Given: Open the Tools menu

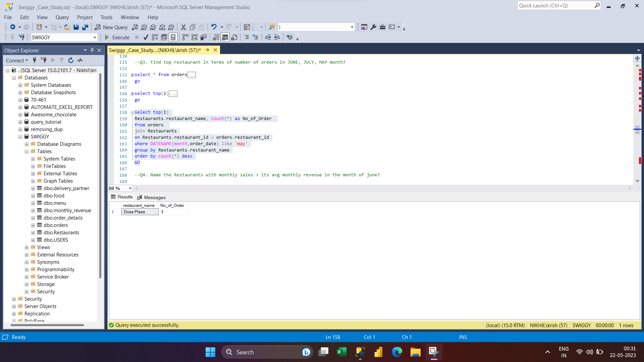Looking at the screenshot, I should point(106,17).
